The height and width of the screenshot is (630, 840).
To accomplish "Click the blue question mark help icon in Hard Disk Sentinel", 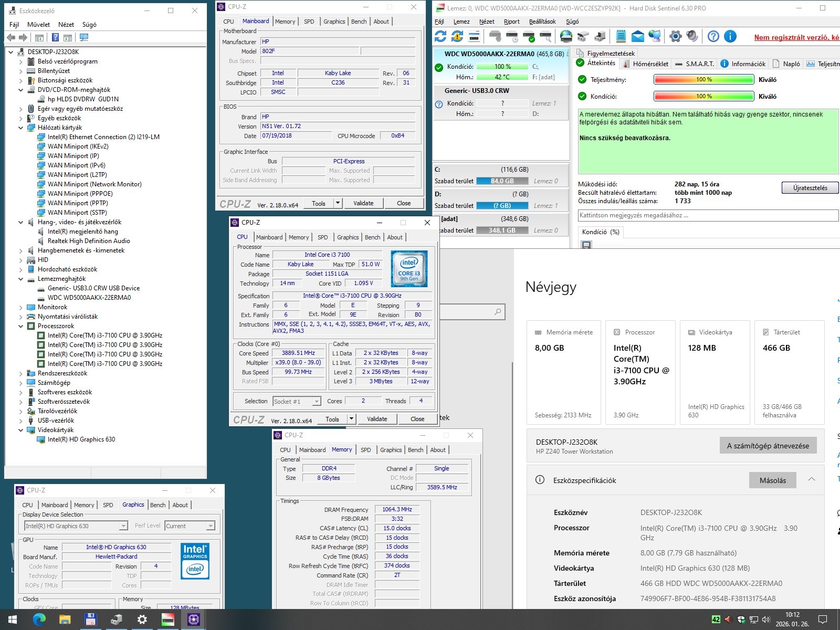I will point(713,36).
